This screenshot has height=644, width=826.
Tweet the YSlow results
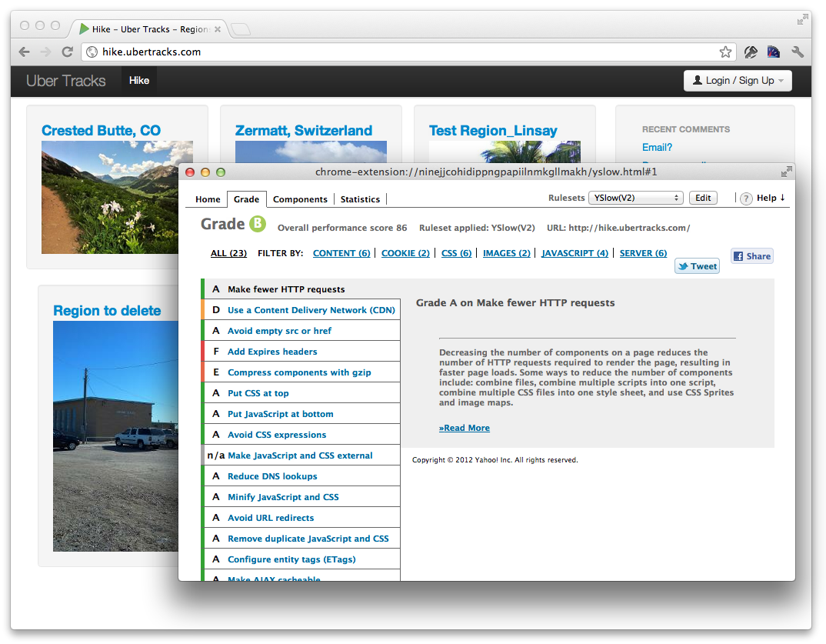(697, 266)
